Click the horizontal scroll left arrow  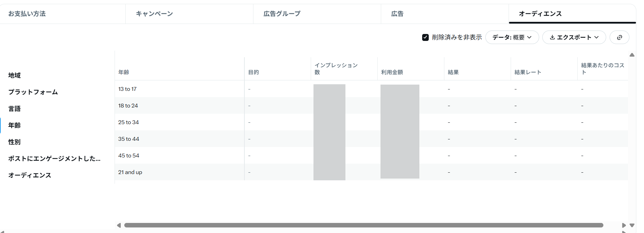(x=119, y=225)
